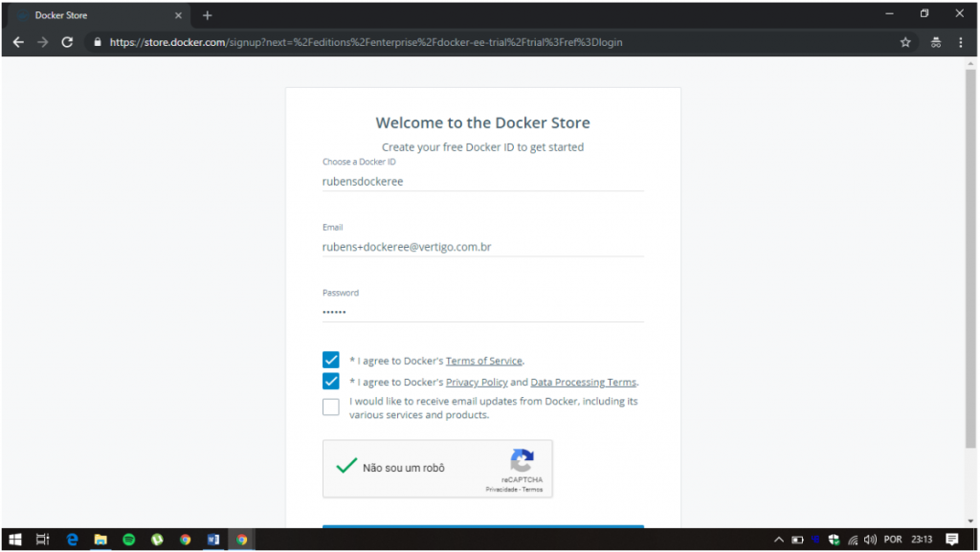Focus the Password input field
Image resolution: width=980 pixels, height=552 pixels.
pos(482,312)
